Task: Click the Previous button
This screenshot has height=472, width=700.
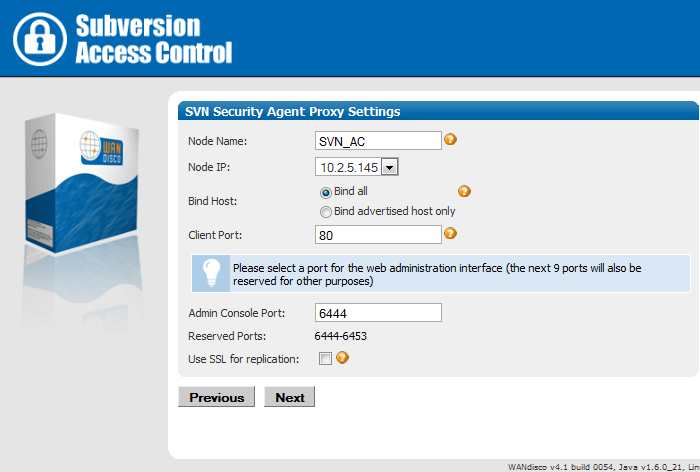Action: (217, 397)
